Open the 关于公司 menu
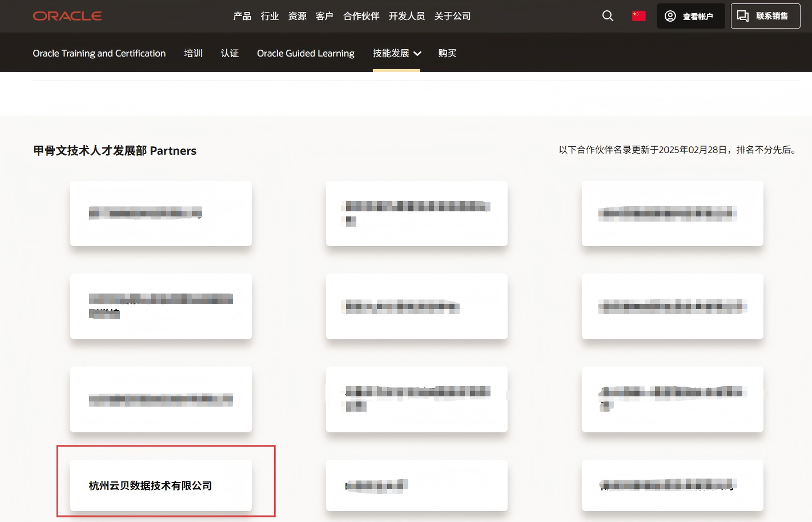Image resolution: width=812 pixels, height=522 pixels. click(453, 16)
